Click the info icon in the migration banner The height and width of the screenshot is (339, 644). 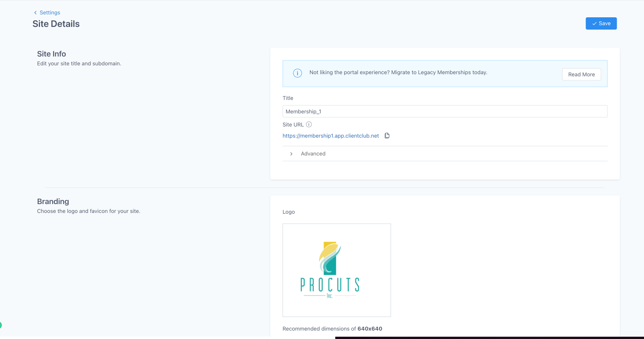(298, 73)
